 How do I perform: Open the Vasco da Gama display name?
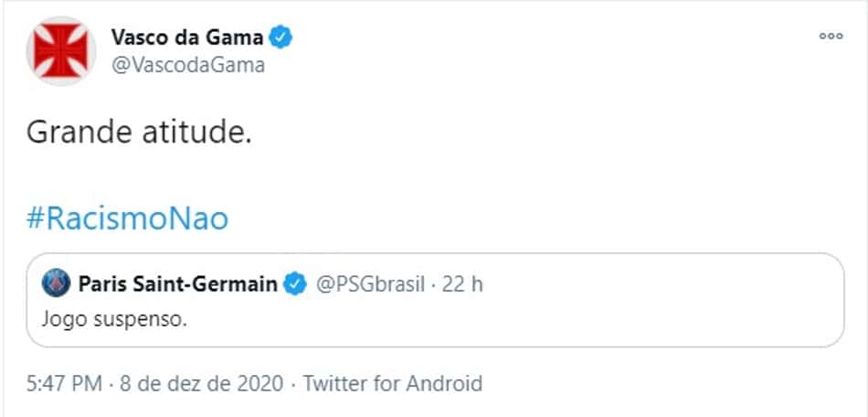pos(187,37)
